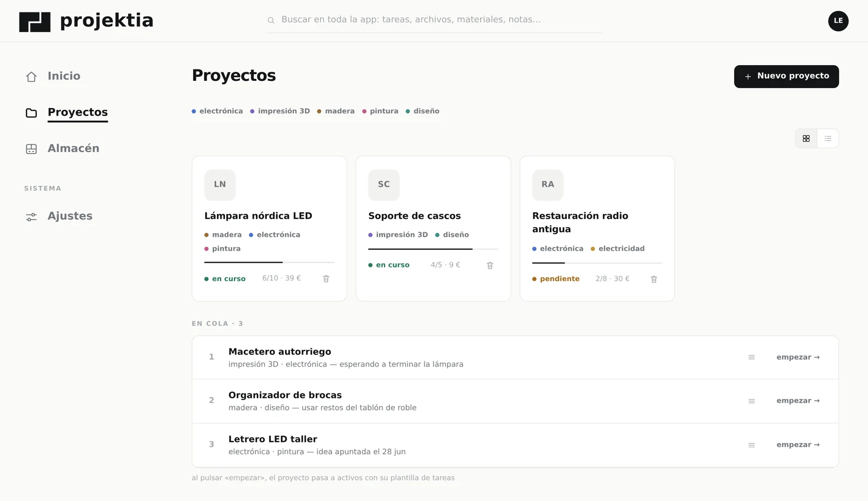Click the Almacén storage icon
This screenshot has height=501, width=868.
tap(31, 149)
